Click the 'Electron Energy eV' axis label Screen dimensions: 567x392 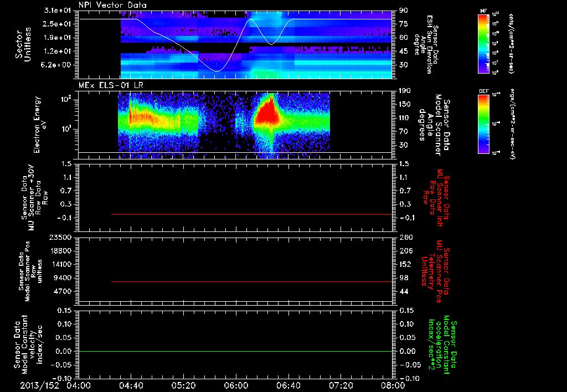[x=40, y=125]
